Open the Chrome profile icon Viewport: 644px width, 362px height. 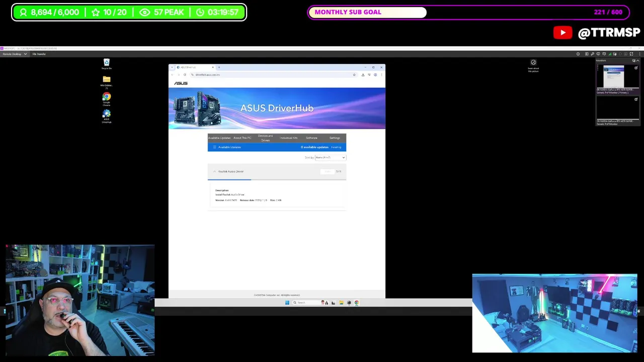pos(375,74)
